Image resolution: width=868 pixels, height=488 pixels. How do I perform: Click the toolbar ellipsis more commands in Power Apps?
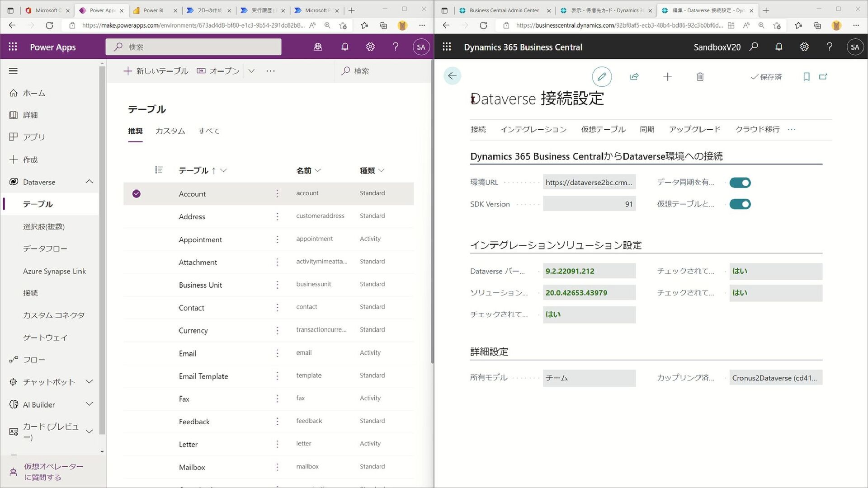(270, 71)
